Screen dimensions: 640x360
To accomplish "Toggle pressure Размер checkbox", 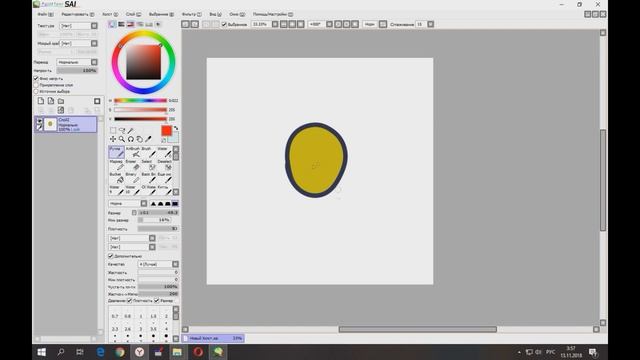I will pyautogui.click(x=157, y=300).
